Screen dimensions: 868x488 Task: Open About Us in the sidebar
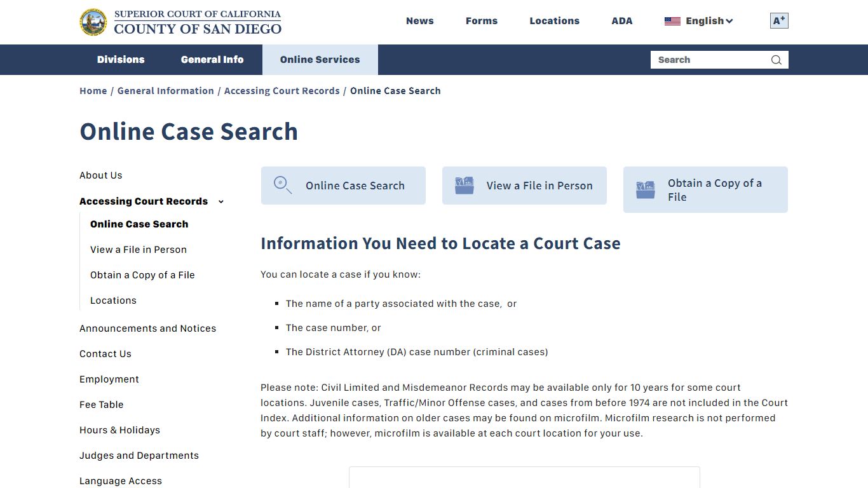[x=101, y=175]
